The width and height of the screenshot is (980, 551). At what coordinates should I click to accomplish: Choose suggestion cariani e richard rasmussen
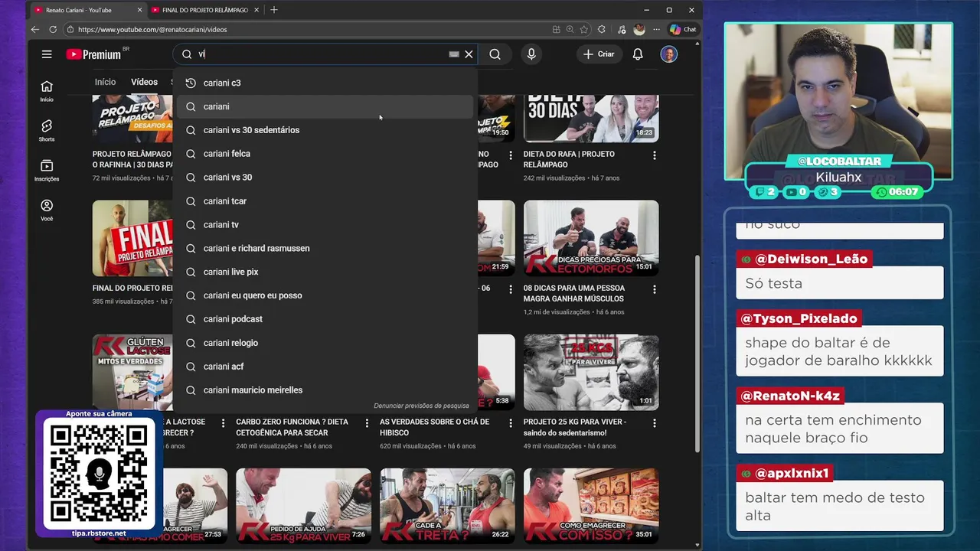(325, 249)
